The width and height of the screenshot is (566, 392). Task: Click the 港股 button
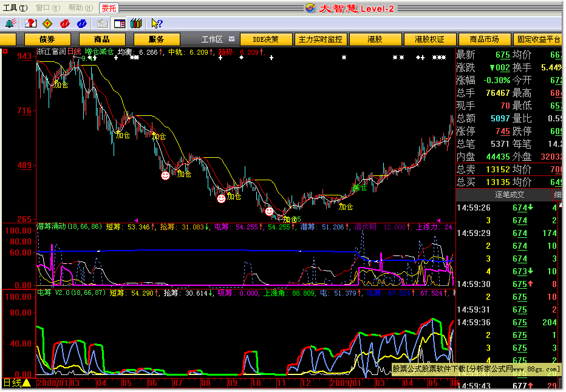click(x=375, y=39)
